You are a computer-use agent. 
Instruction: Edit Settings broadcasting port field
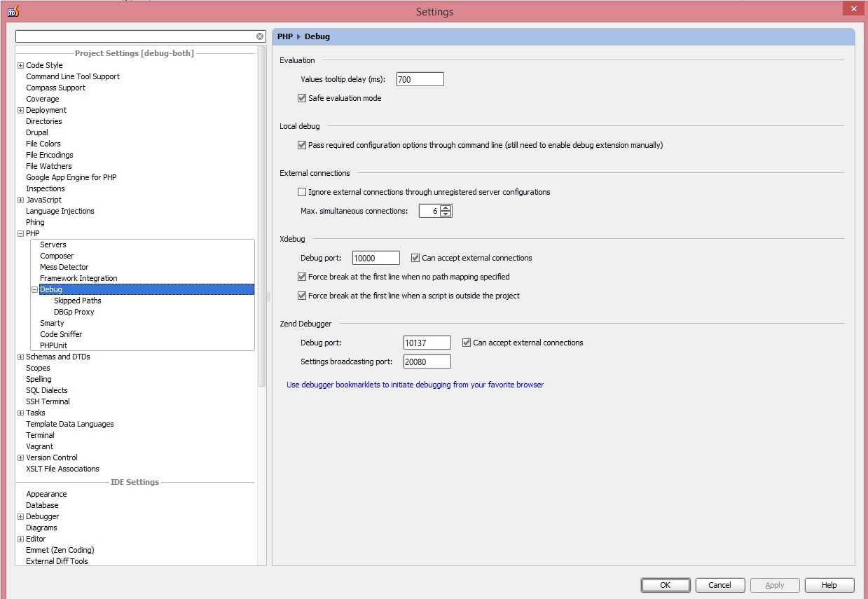pyautogui.click(x=427, y=362)
